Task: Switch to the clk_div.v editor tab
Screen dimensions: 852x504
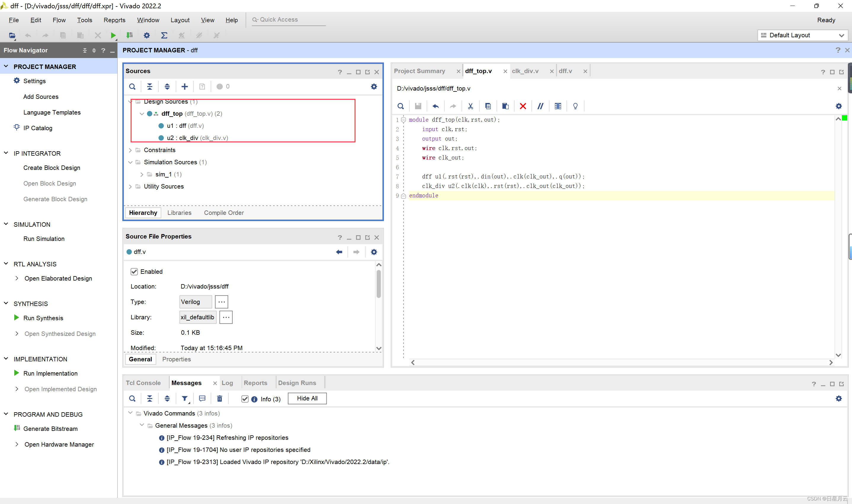Action: (x=525, y=71)
